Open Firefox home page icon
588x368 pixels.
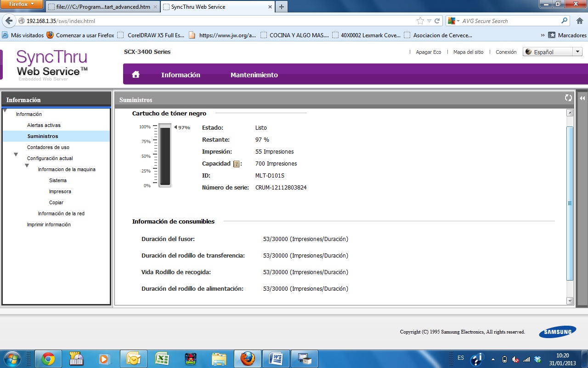(579, 21)
